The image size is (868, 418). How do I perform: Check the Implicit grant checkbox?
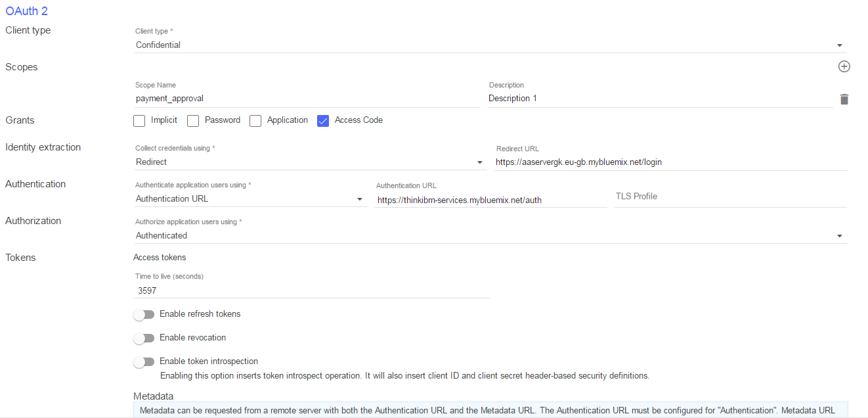[x=139, y=121]
